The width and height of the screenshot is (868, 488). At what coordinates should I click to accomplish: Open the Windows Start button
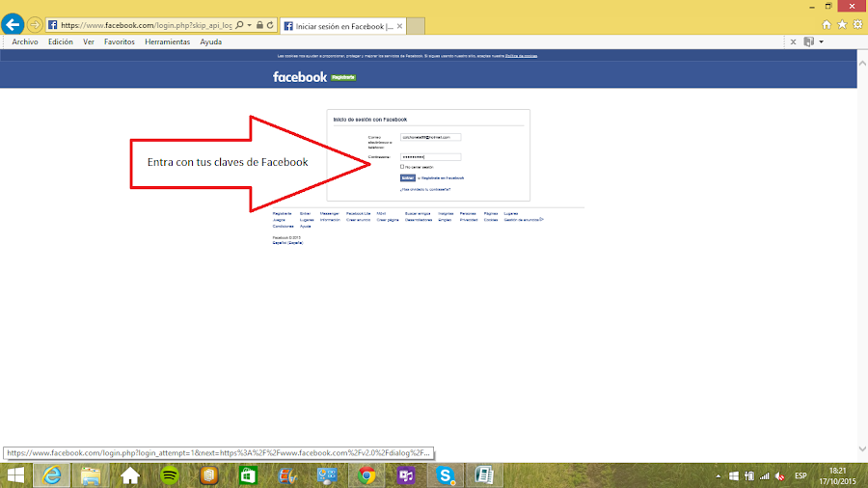[x=15, y=475]
